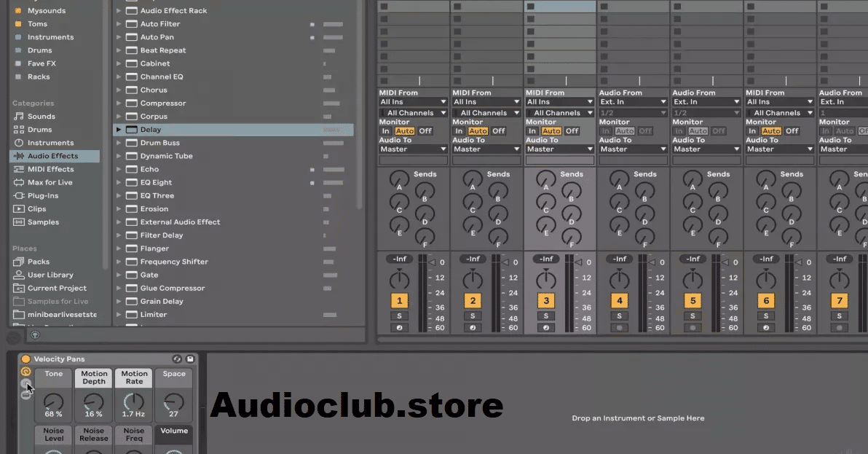This screenshot has width=868, height=454.
Task: Arm track 3 for recording
Action: (546, 328)
